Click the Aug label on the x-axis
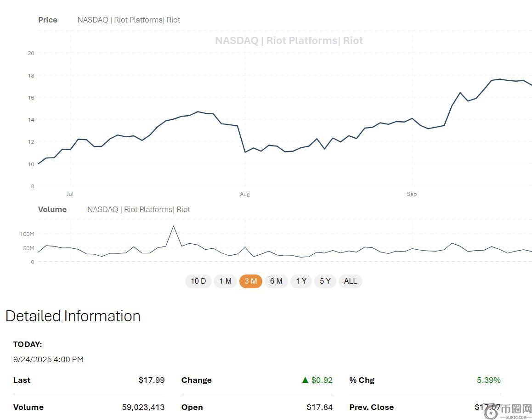The image size is (532, 420). click(245, 194)
